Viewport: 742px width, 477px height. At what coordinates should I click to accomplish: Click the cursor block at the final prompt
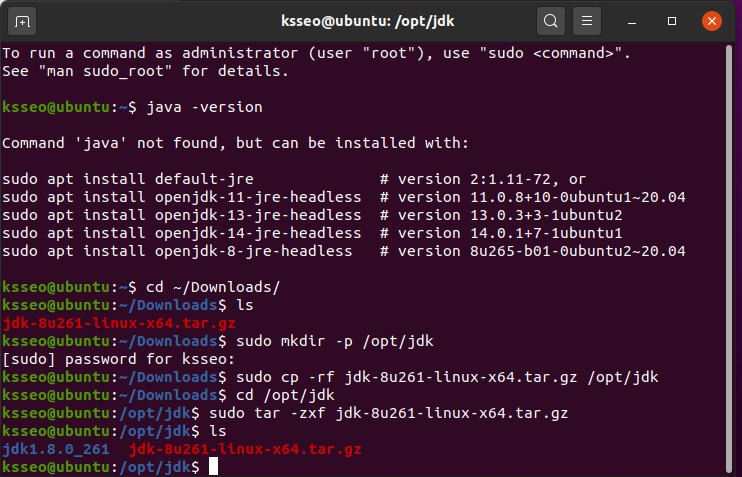click(213, 467)
